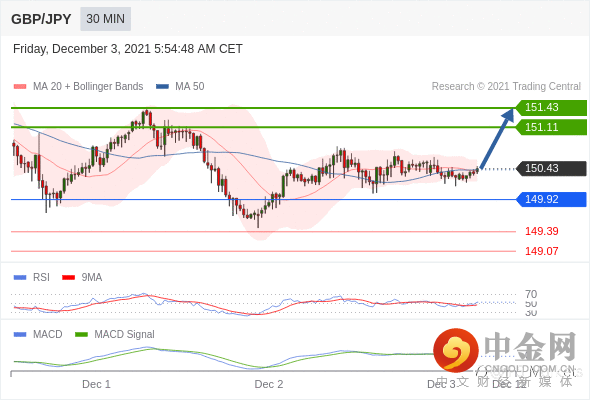590x400 pixels.
Task: Select the GBP/JPY pair title
Action: tap(41, 19)
